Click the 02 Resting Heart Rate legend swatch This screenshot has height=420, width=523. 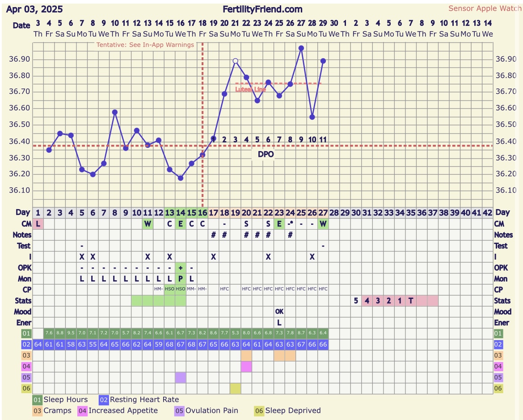(x=104, y=400)
